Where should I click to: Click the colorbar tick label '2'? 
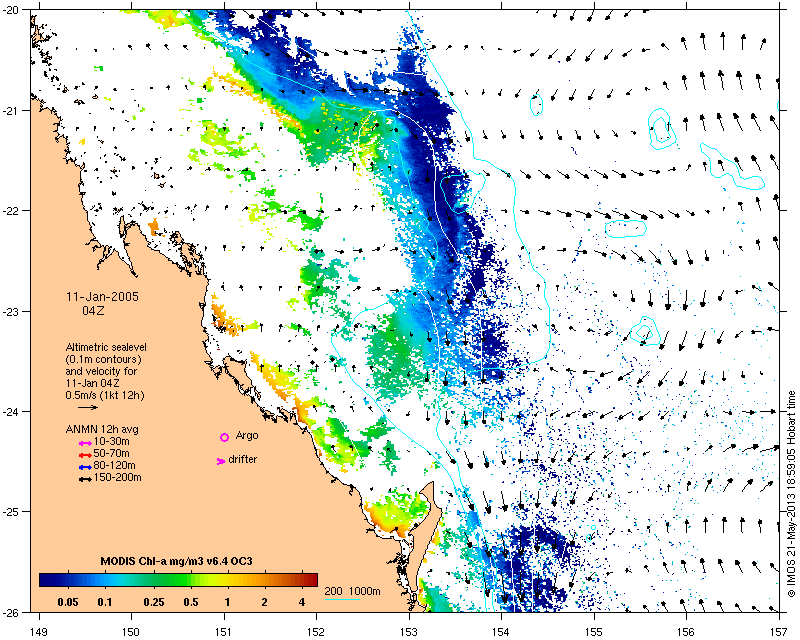tap(264, 602)
